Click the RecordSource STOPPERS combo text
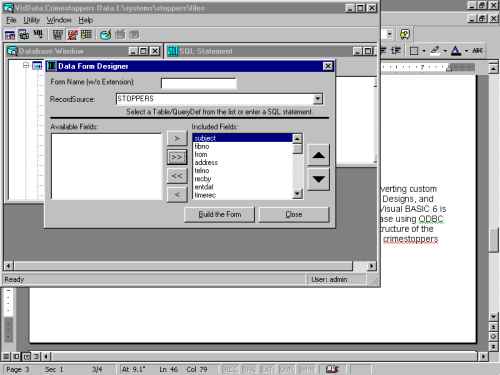Viewport: 500px width, 375px height. pyautogui.click(x=214, y=99)
